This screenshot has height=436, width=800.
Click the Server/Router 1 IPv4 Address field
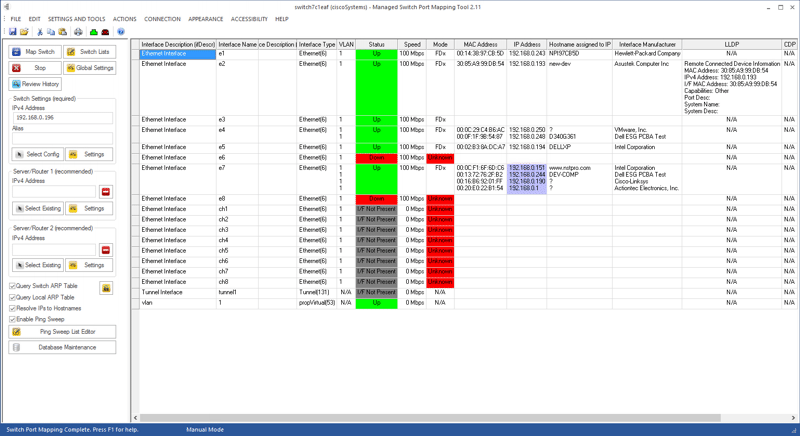click(x=54, y=192)
